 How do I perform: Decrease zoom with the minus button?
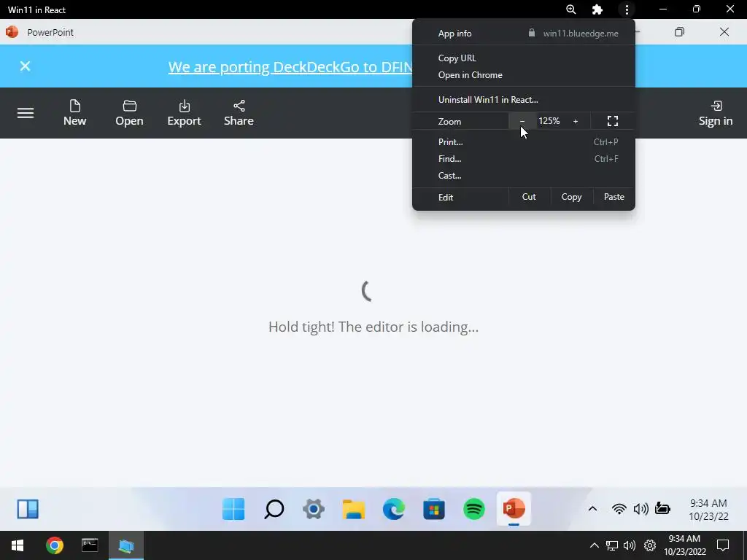click(522, 121)
